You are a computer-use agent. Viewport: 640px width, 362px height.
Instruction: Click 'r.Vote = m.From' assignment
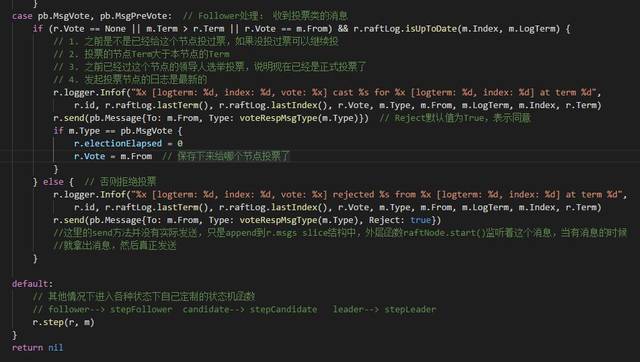click(113, 156)
